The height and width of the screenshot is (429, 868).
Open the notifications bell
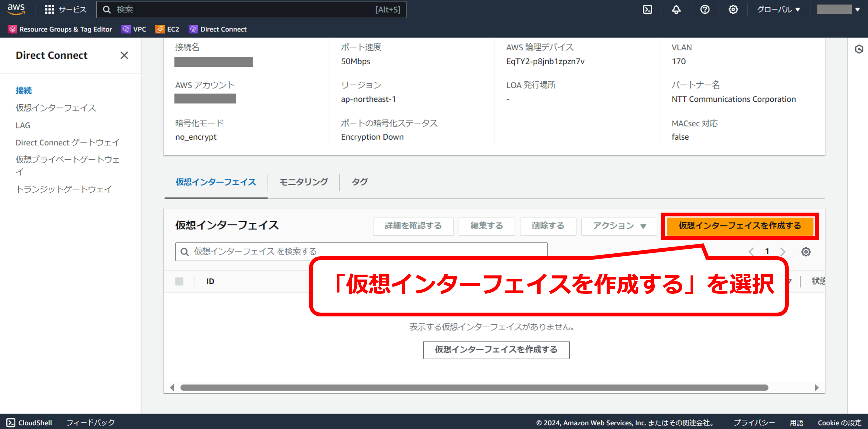coord(676,10)
